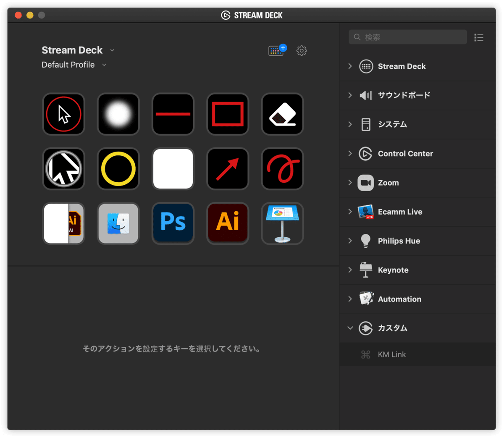Select the half-white Illustrator key
This screenshot has width=504, height=438.
64,223
